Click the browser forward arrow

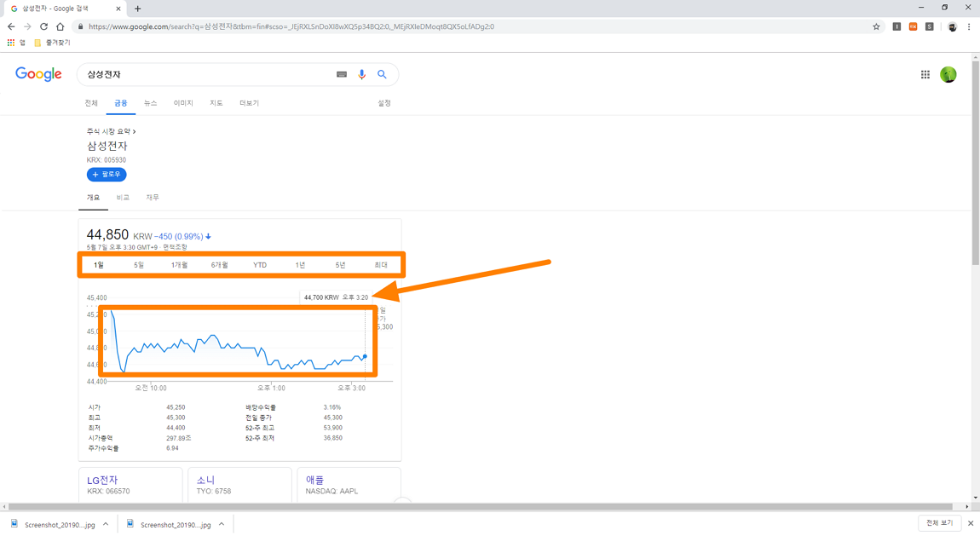pos(27,27)
